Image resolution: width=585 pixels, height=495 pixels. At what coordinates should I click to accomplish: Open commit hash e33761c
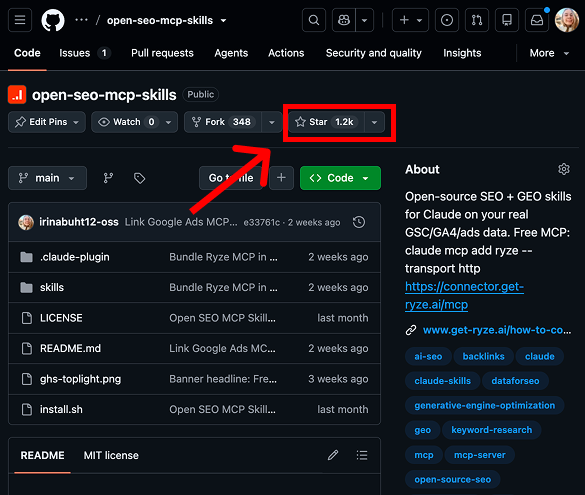click(262, 222)
